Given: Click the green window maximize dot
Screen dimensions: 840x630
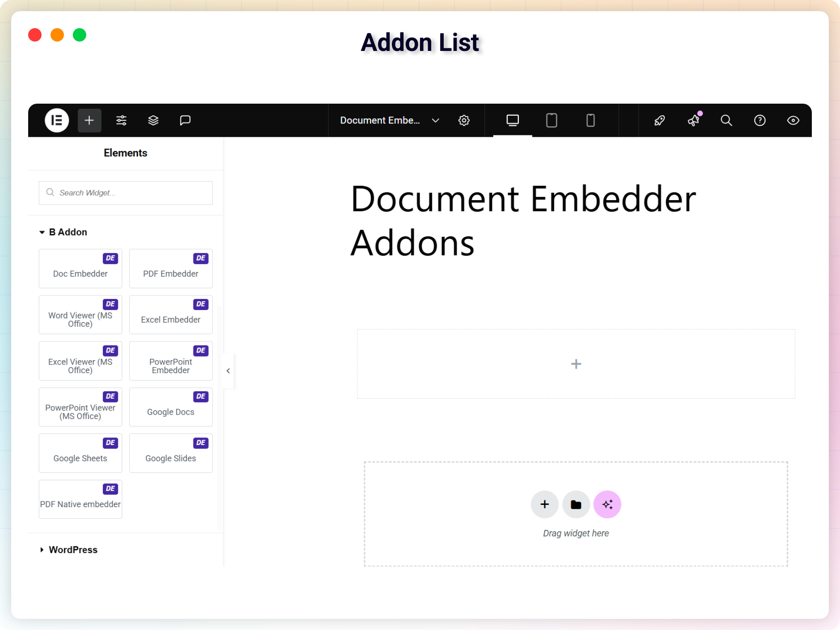Looking at the screenshot, I should (80, 35).
